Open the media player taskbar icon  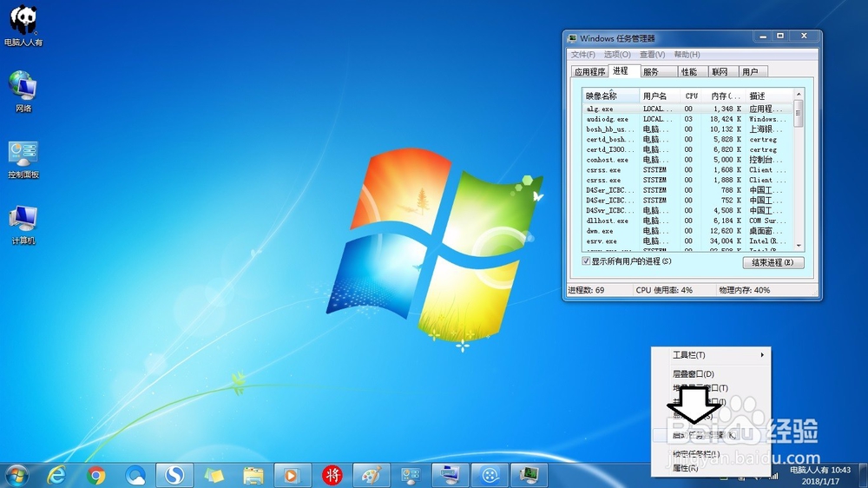tap(292, 475)
